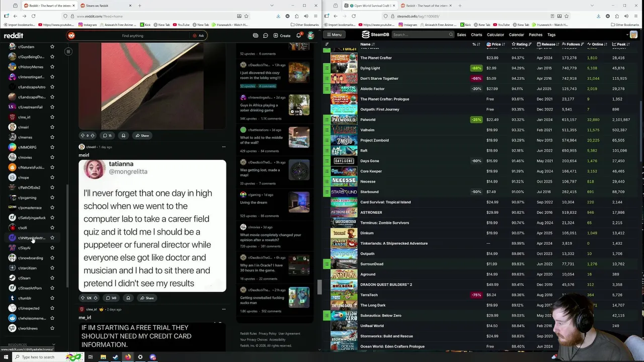Screen dimensions: 644x362
Task: Open Patches in SteamDB navigation
Action: (536, 35)
